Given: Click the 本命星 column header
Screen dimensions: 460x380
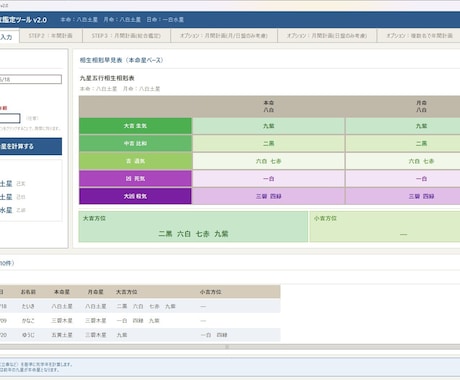Looking at the screenshot, I should [x=62, y=292].
